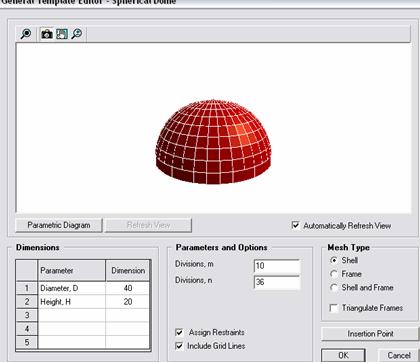The width and height of the screenshot is (420, 362).
Task: Click the dome preview in the viewer
Action: coord(213,142)
